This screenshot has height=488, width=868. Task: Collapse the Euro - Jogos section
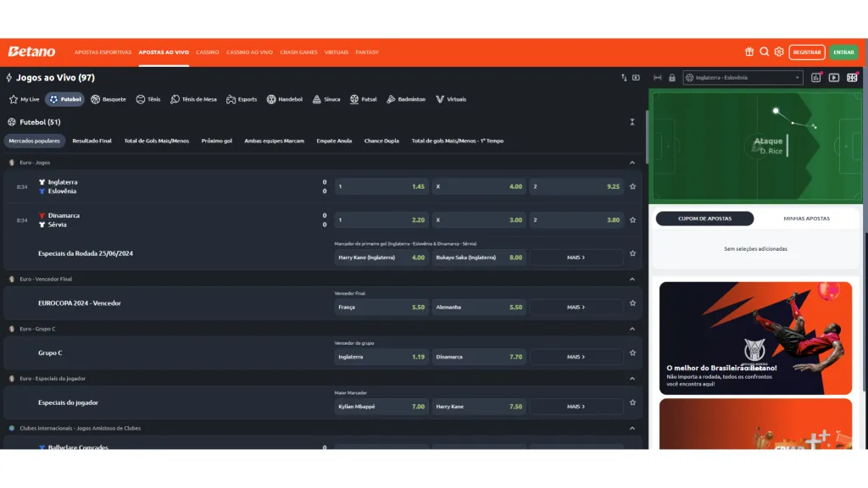[632, 162]
